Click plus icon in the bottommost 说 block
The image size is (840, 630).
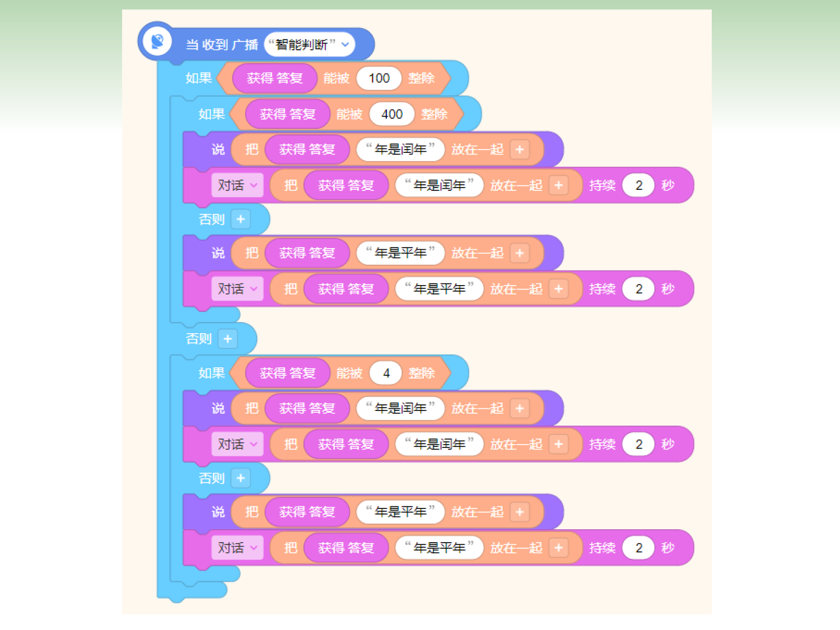[520, 512]
